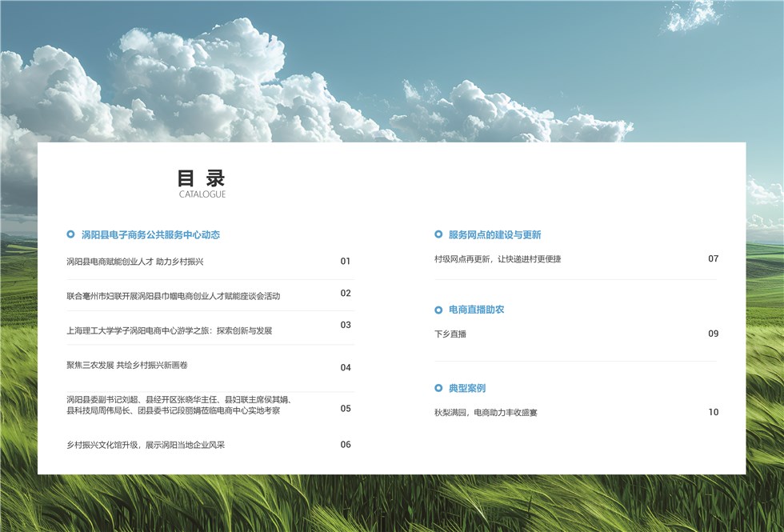Click the circle icon next to 电商直播助农
784x532 pixels.
click(438, 310)
